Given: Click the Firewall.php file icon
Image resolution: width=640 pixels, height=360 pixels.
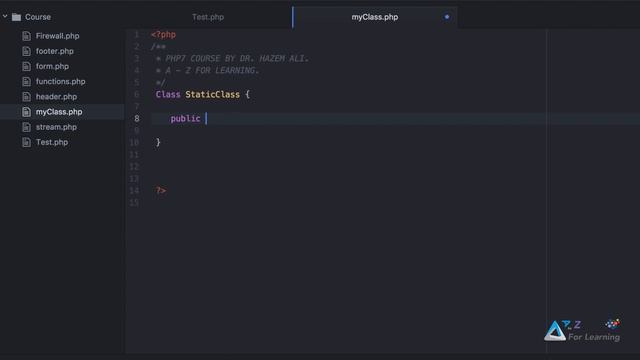Looking at the screenshot, I should coord(27,36).
